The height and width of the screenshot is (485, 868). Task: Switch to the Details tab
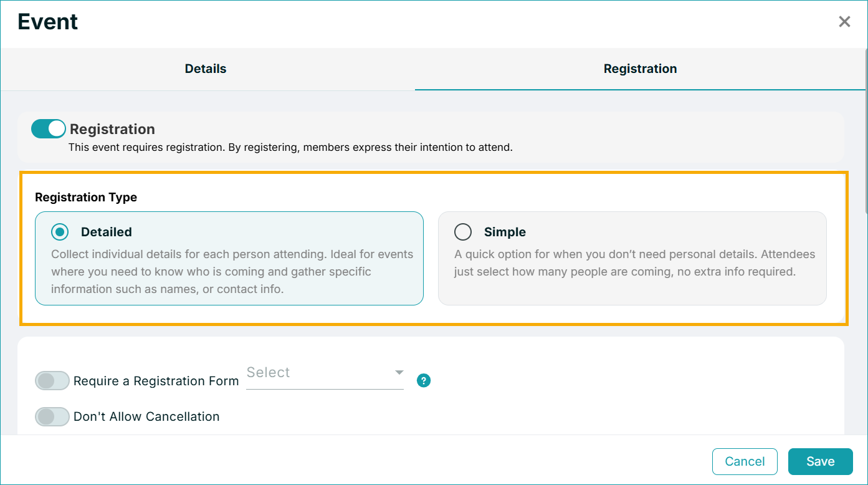pyautogui.click(x=206, y=69)
